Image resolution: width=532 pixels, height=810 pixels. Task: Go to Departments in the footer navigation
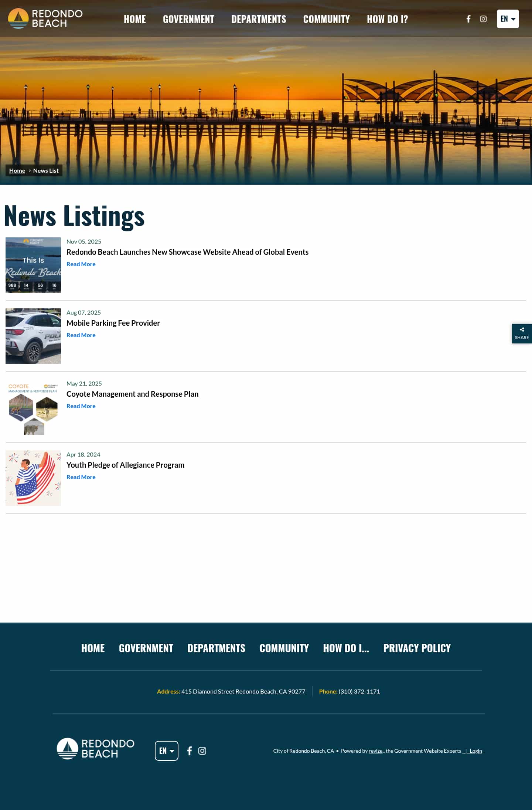pyautogui.click(x=216, y=648)
